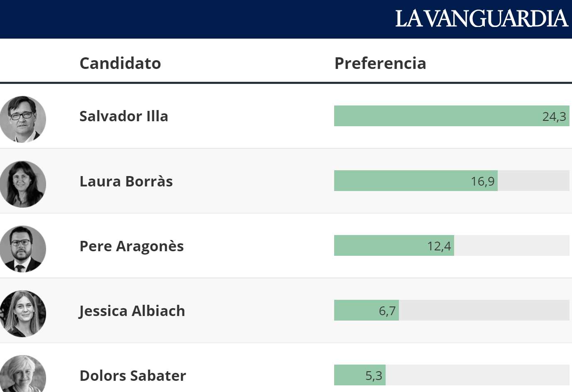The image size is (572, 392).
Task: Select the Candidato column header
Action: click(x=120, y=64)
